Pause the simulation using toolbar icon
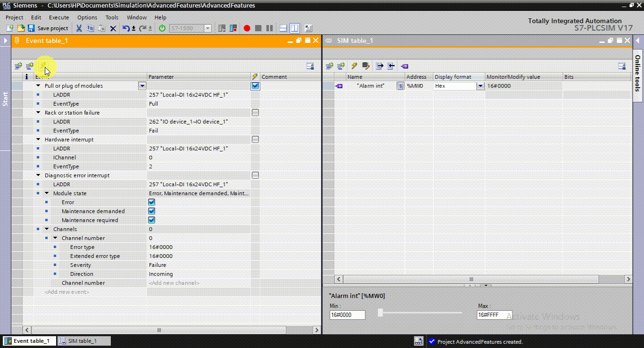This screenshot has height=348, width=644. [x=269, y=28]
